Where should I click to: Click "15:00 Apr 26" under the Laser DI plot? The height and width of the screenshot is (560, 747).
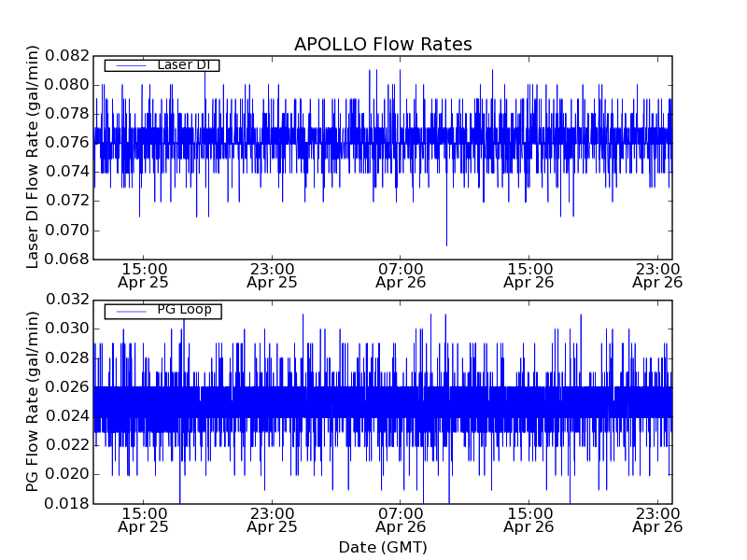(529, 275)
